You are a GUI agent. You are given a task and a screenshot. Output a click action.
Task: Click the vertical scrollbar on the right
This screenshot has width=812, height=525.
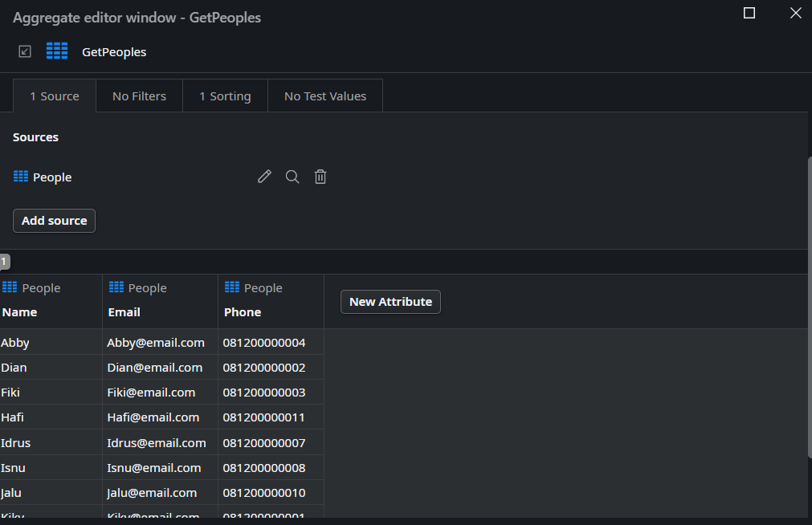(x=808, y=305)
